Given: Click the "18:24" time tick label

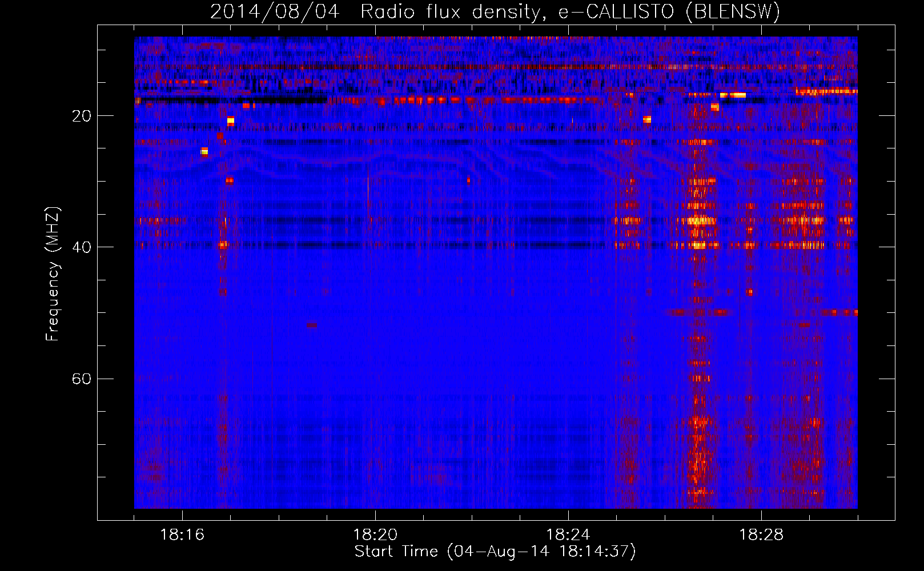Looking at the screenshot, I should point(568,534).
